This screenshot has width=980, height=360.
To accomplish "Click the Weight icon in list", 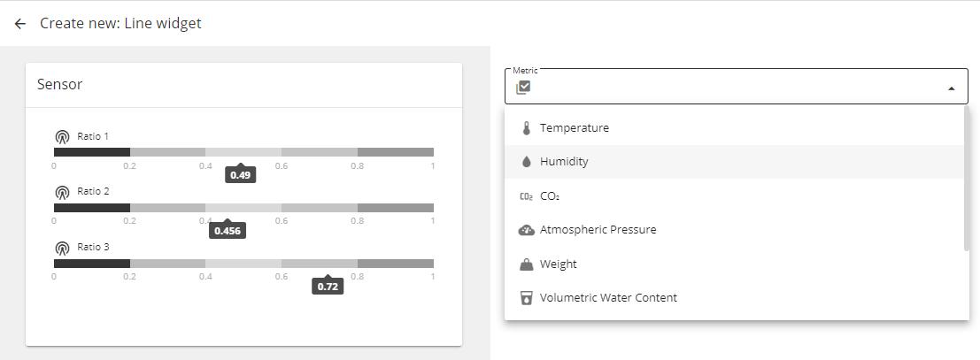I will click(526, 264).
